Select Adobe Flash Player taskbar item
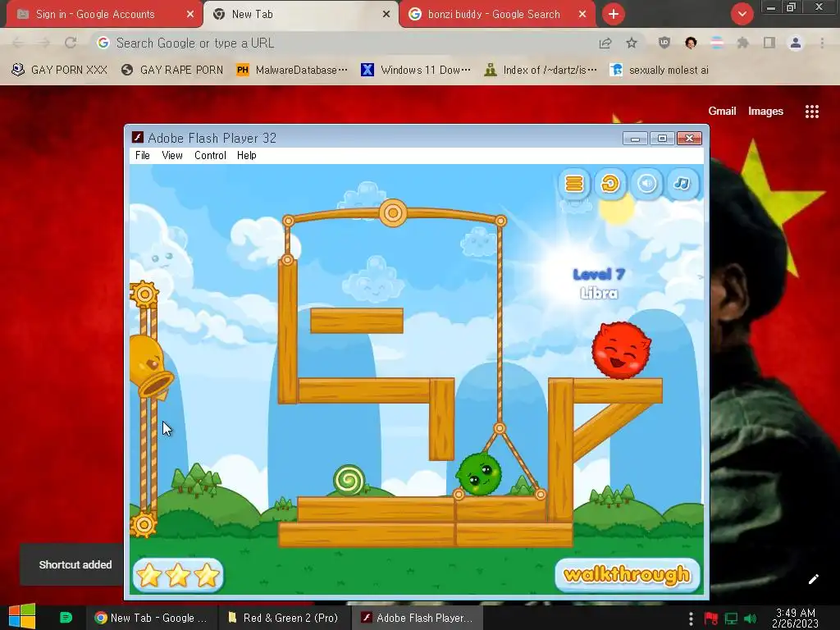840x630 pixels. pos(418,618)
